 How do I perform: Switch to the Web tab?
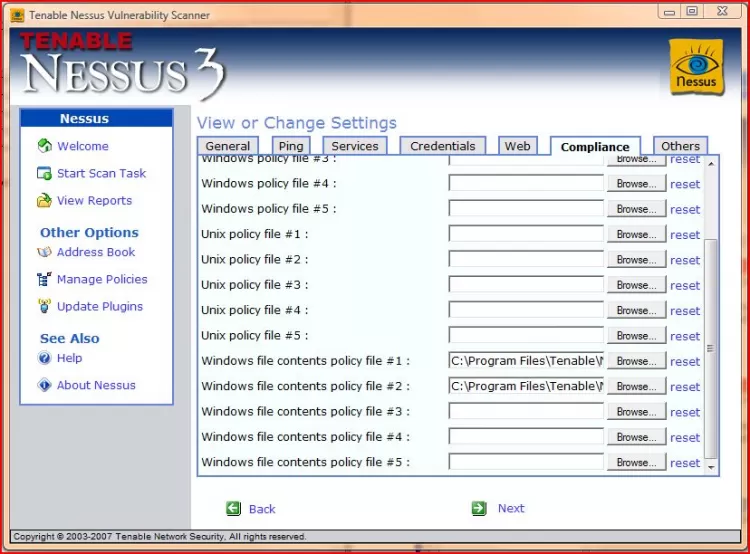pyautogui.click(x=518, y=146)
